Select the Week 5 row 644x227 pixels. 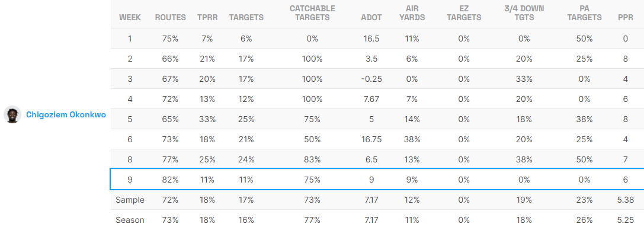(377, 119)
